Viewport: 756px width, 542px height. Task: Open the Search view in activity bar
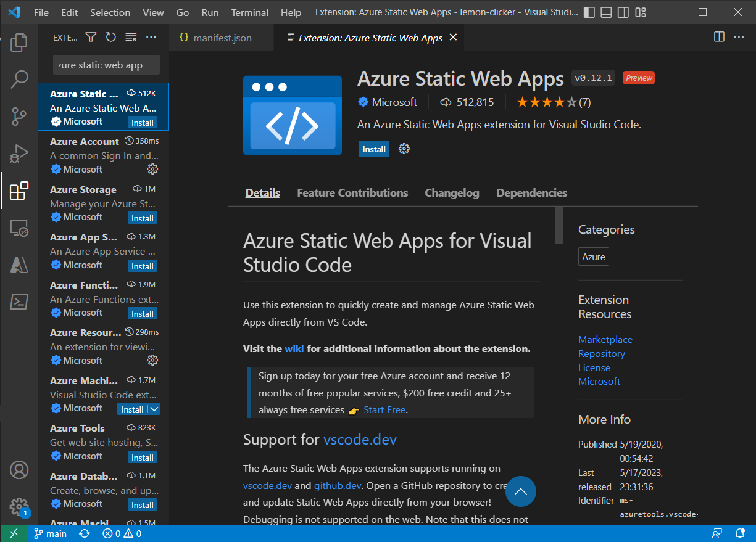coord(19,79)
